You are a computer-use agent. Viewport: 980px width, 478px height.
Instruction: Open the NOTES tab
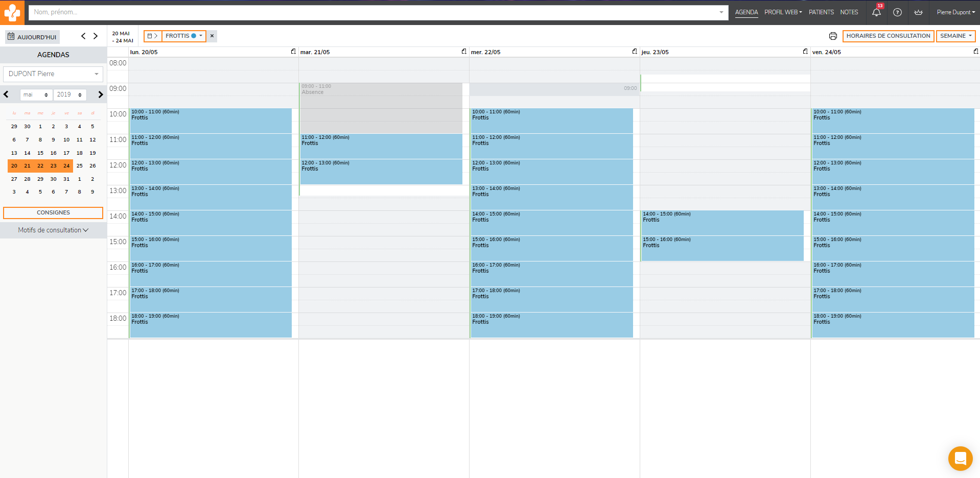coord(849,12)
